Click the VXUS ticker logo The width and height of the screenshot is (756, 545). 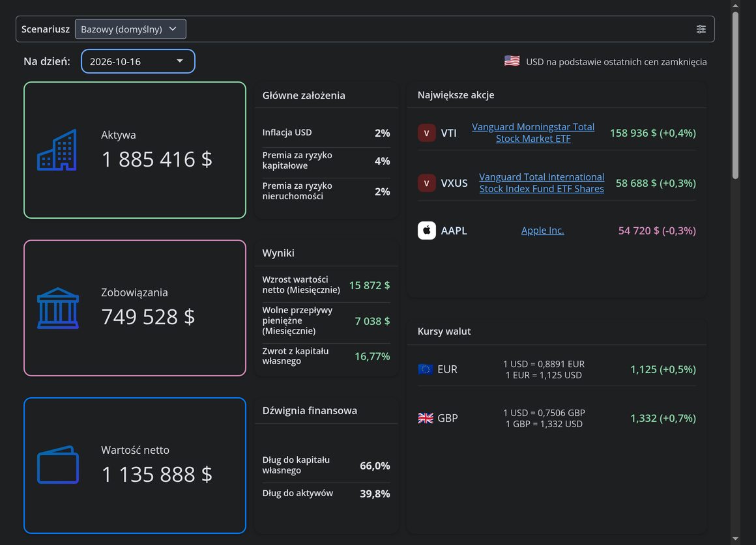pos(427,183)
